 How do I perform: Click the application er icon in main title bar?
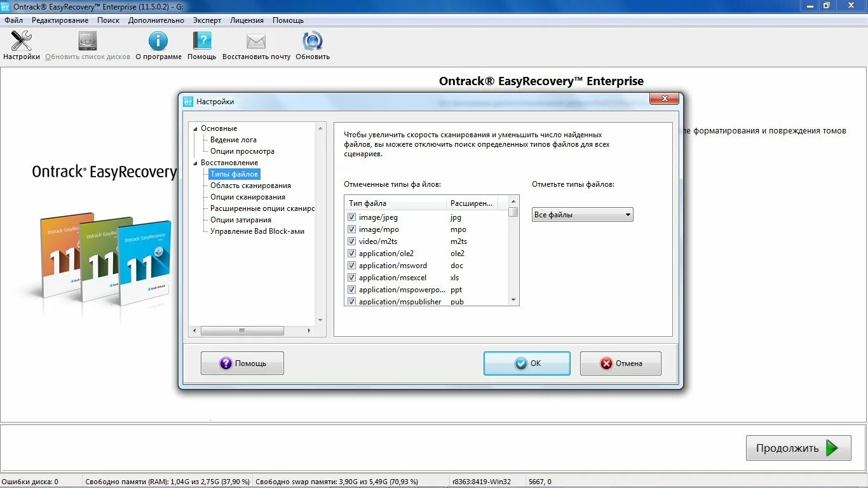[x=5, y=6]
